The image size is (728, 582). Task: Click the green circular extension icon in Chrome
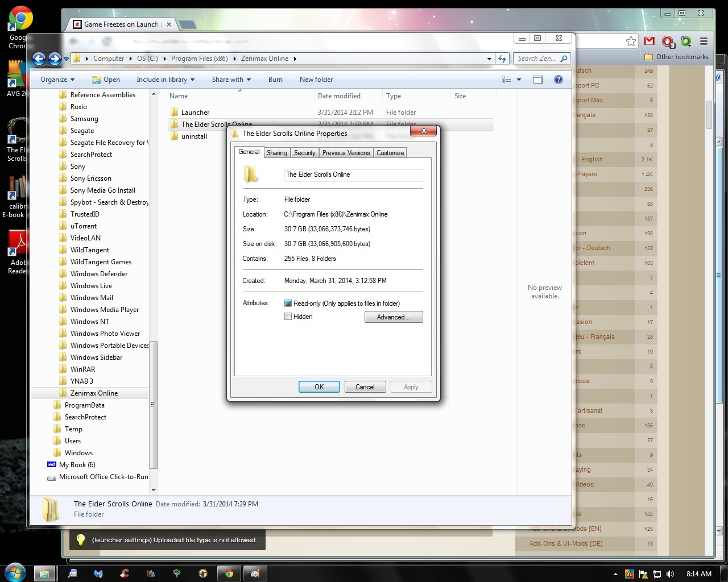point(686,41)
